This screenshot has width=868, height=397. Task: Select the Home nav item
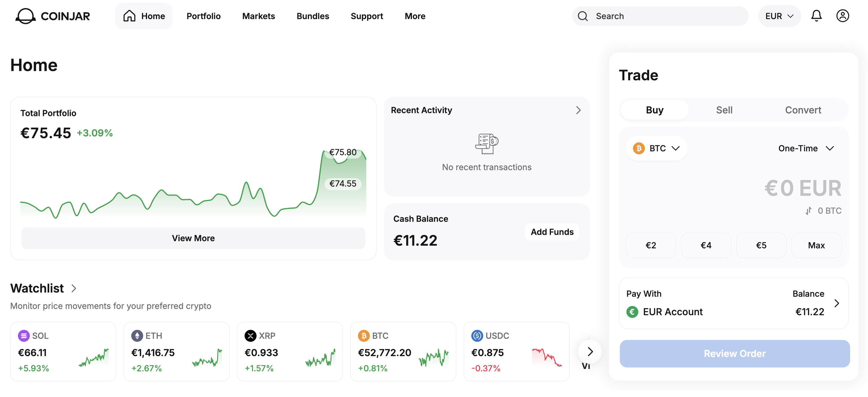[143, 16]
